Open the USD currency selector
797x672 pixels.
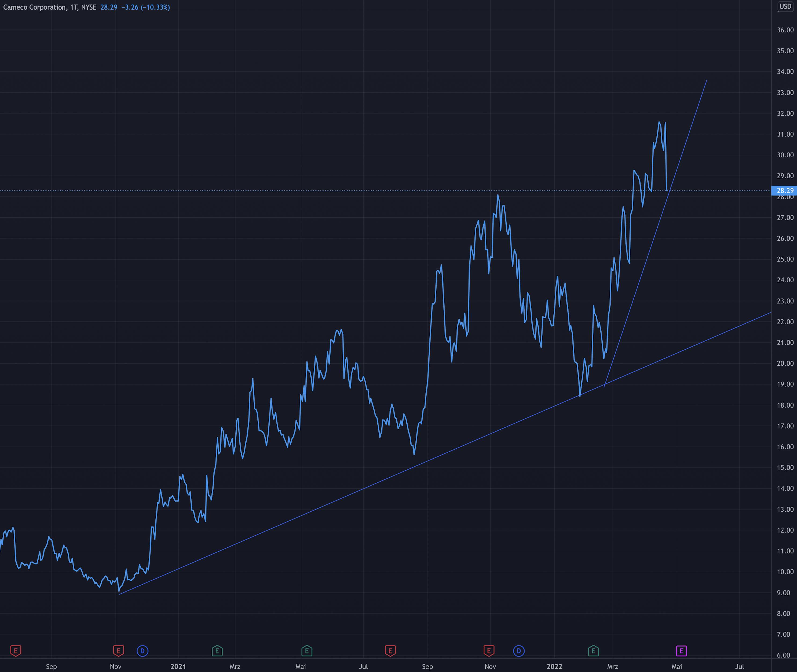[x=785, y=6]
